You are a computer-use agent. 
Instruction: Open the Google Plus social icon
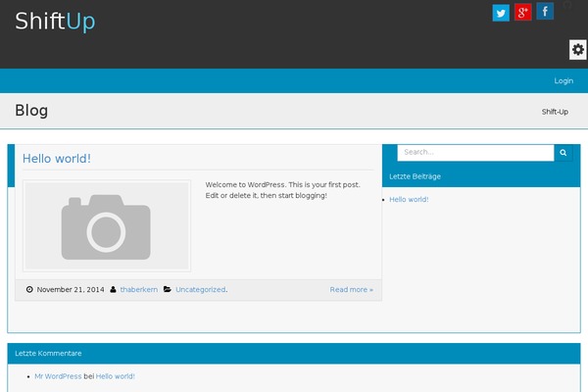[522, 12]
